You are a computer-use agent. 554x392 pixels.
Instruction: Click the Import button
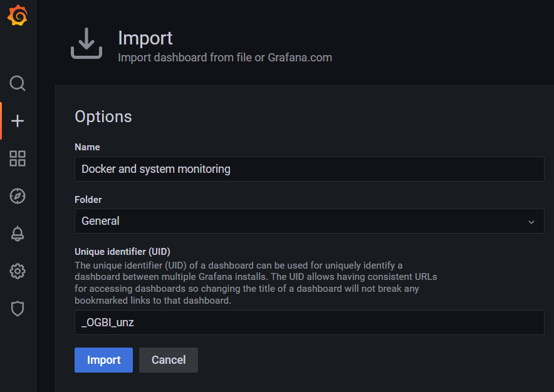coord(103,360)
